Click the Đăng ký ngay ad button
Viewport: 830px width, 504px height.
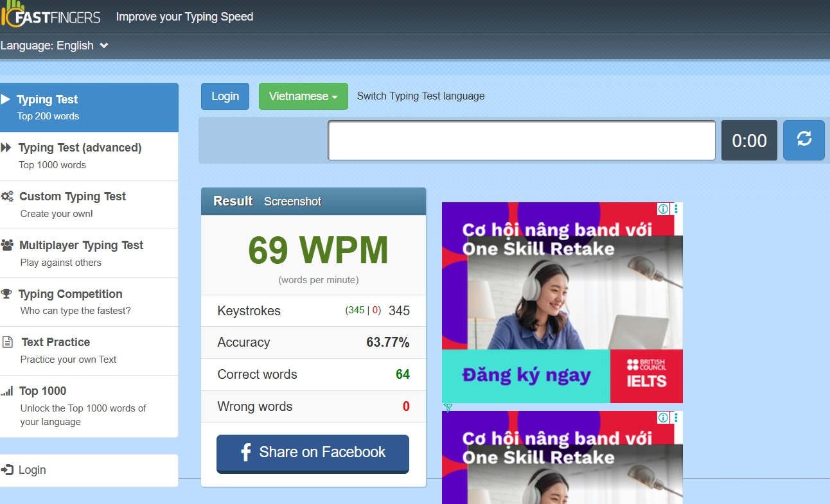(x=526, y=376)
